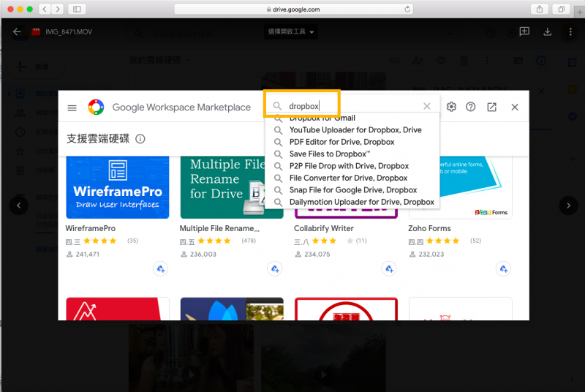Select suggestion Save Files to Dropbox
Viewport: 585px width, 392px height.
click(352, 154)
